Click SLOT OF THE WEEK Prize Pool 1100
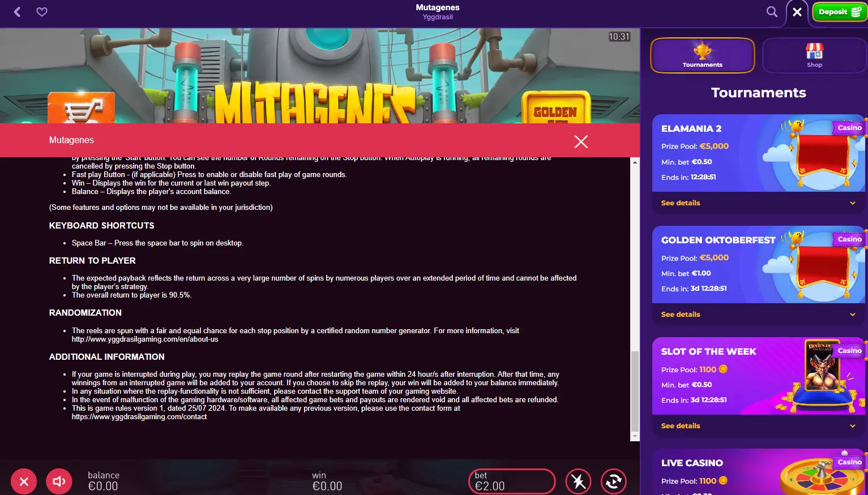 click(694, 369)
